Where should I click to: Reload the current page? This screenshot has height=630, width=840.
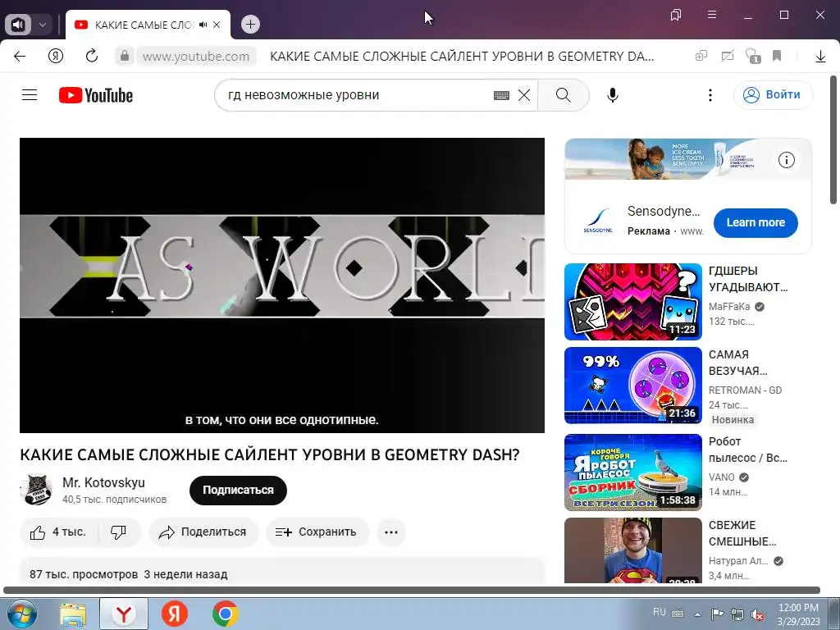coord(92,56)
